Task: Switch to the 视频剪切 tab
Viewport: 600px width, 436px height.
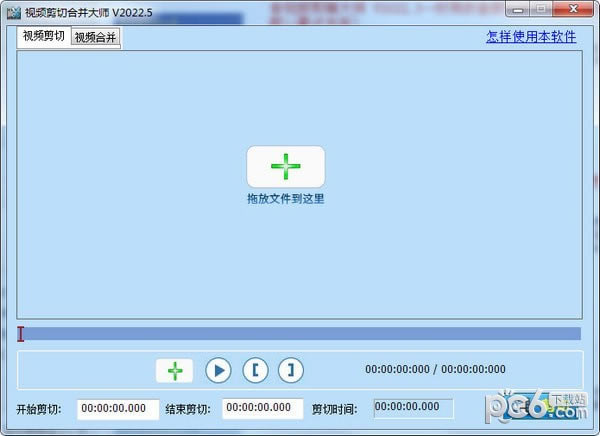Action: tap(44, 36)
